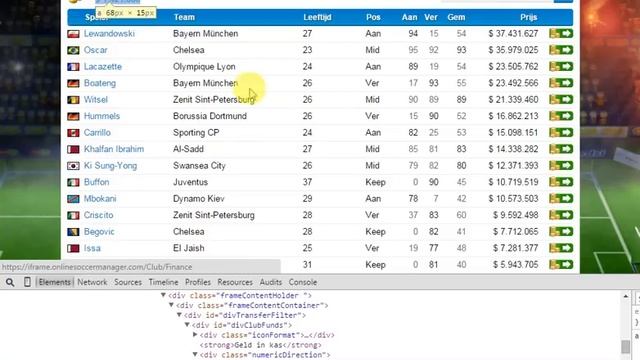
Task: Switch to the Console tab
Action: tap(303, 282)
